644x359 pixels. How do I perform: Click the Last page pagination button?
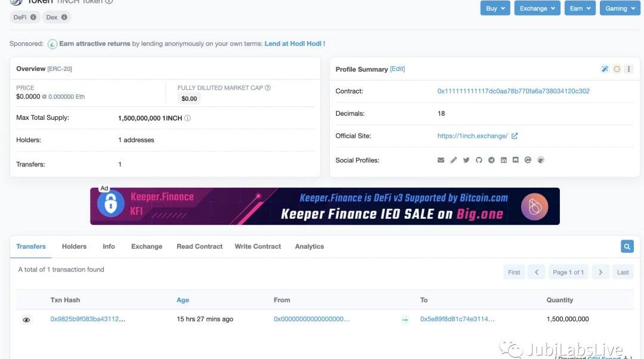click(623, 272)
